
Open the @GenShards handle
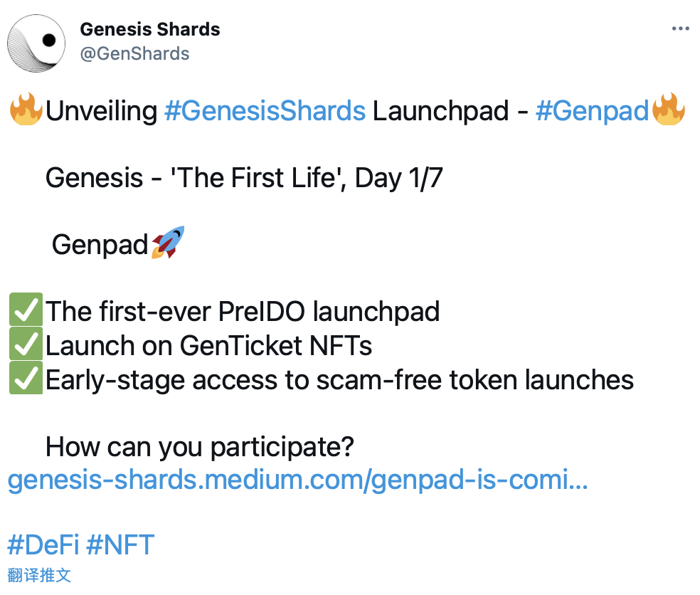[x=134, y=53]
